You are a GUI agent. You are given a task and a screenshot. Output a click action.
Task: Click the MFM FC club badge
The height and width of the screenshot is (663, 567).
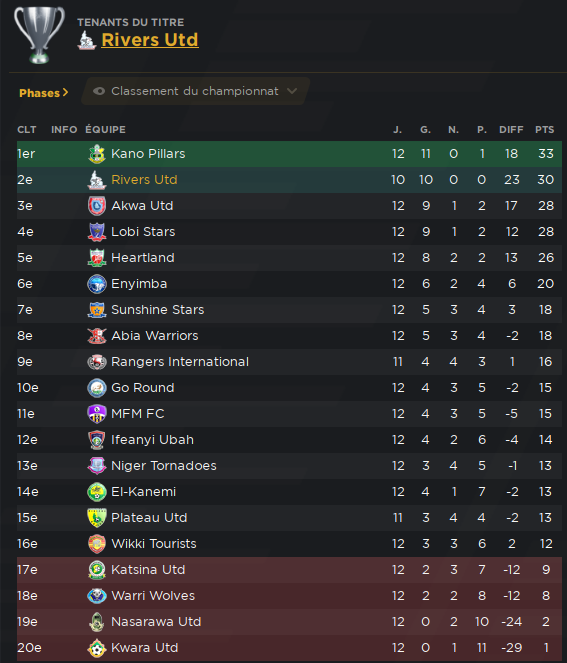[x=97, y=414]
